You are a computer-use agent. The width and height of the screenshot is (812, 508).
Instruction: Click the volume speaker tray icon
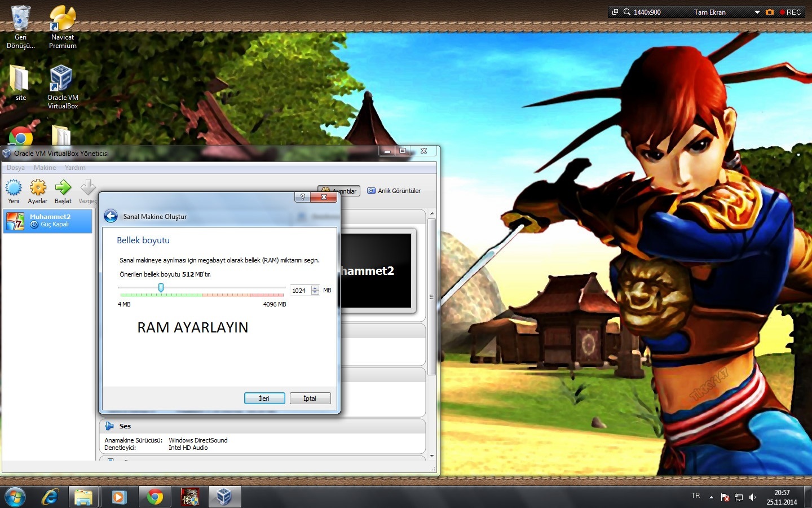[752, 497]
